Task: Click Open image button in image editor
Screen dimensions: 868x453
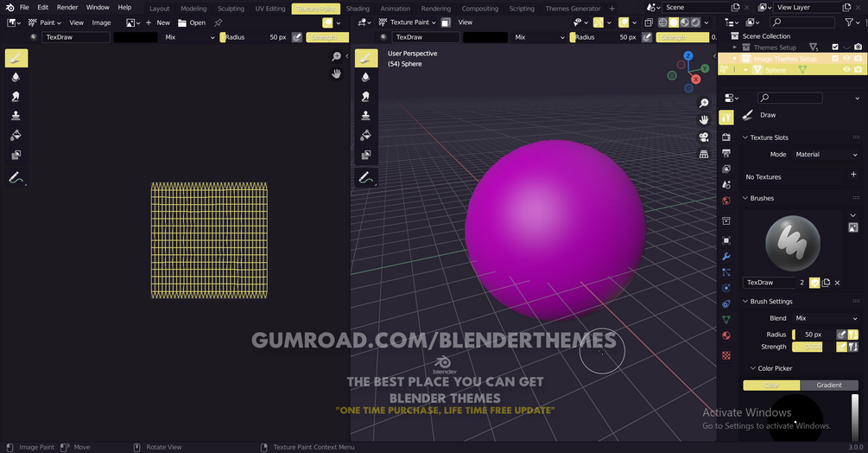Action: (192, 22)
